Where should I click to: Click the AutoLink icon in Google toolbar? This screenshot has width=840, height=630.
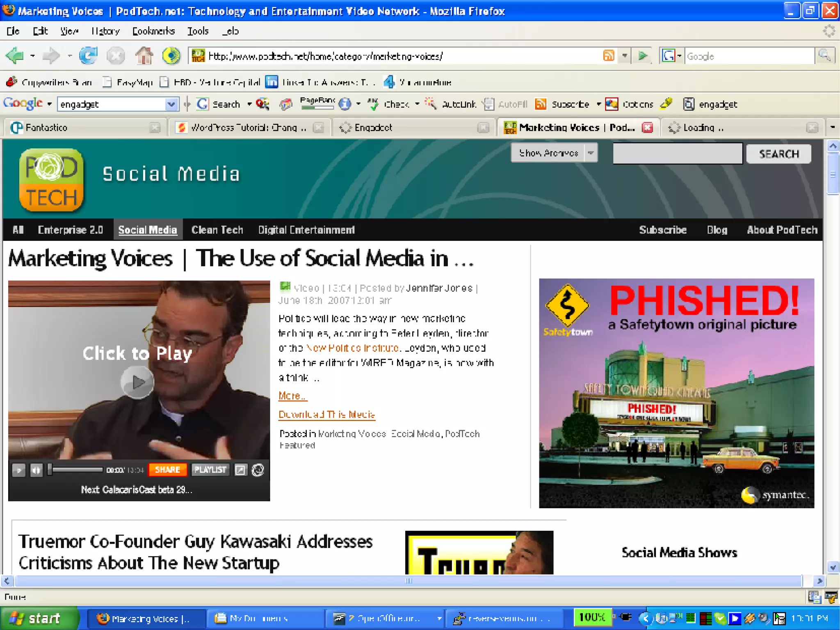click(430, 104)
